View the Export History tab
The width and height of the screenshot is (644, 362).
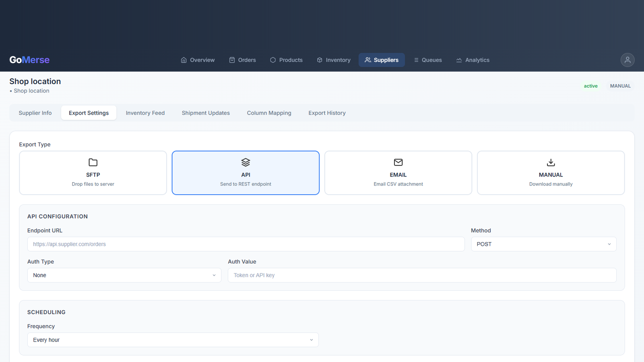(327, 113)
